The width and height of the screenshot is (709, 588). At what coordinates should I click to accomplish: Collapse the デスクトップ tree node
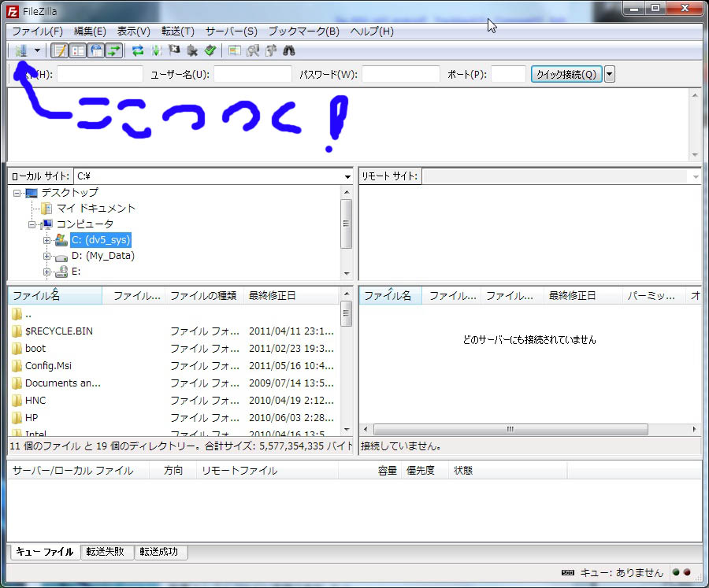coord(17,194)
